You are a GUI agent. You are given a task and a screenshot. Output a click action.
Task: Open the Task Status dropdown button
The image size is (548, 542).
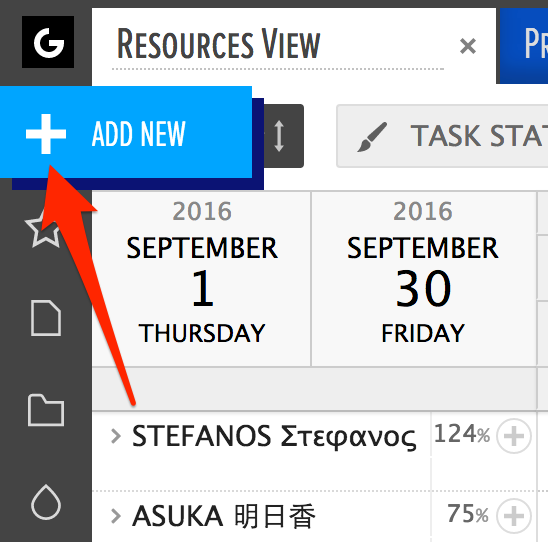pos(442,136)
